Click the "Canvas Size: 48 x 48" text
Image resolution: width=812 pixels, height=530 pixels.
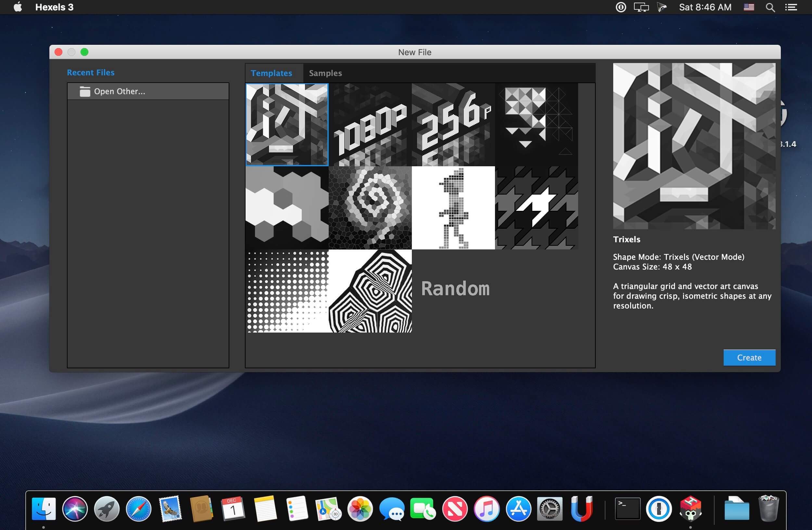click(652, 267)
